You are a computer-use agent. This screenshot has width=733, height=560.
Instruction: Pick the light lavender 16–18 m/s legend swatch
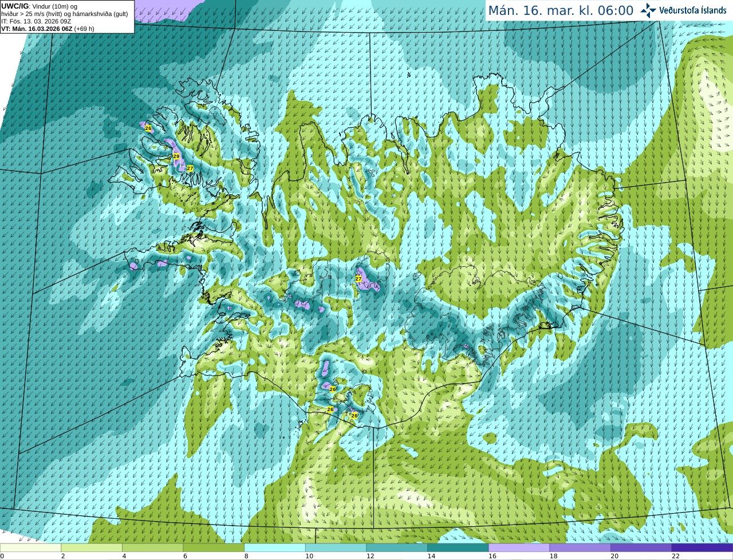pos(519,548)
